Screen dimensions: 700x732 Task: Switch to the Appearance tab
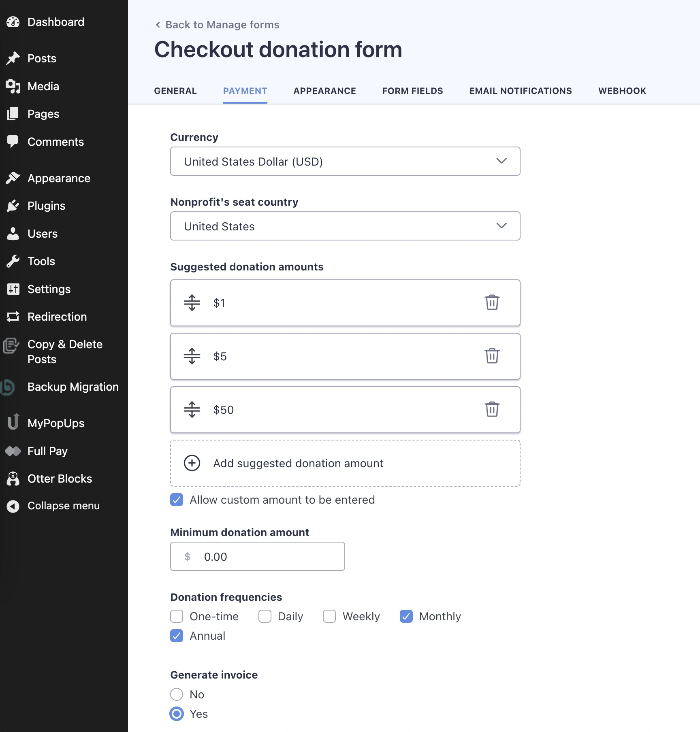pos(324,91)
